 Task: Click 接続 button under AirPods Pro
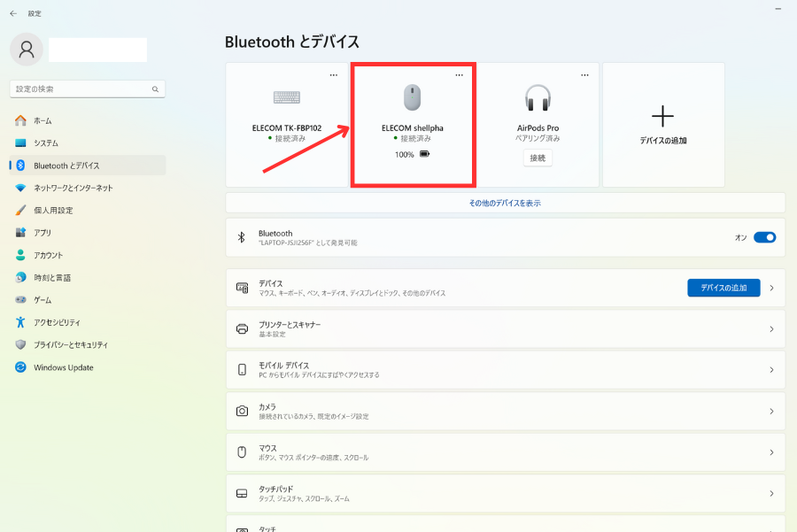point(538,158)
